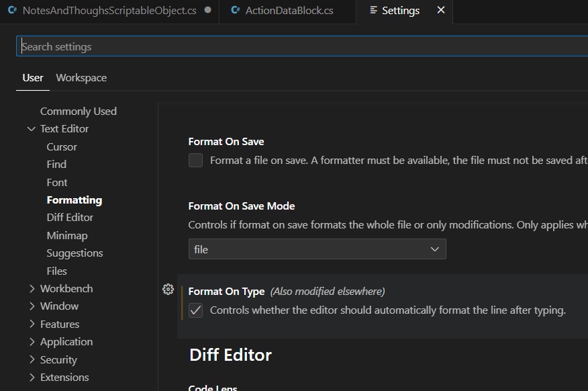
Task: Click the gear icon beside Format On Type
Action: (168, 290)
